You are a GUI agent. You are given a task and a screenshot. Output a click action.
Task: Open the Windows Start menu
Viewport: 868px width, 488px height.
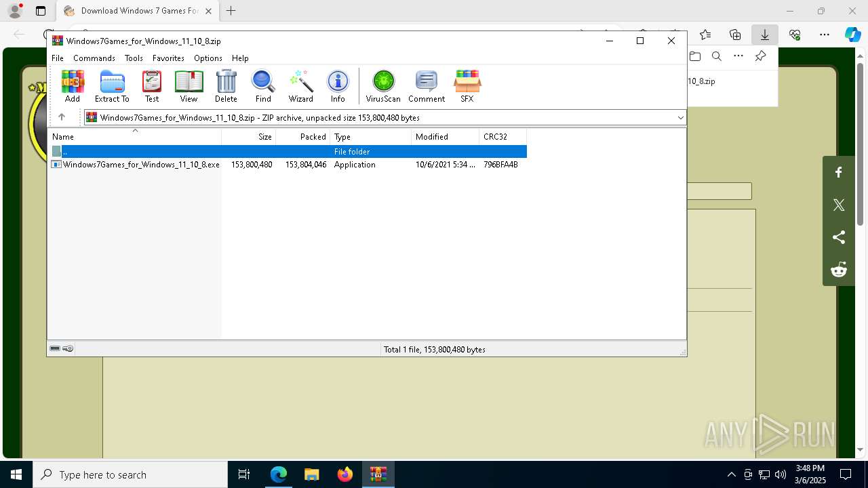click(x=16, y=474)
